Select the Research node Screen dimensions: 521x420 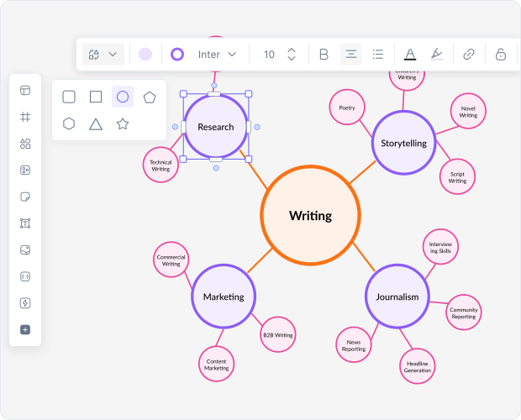click(x=216, y=127)
